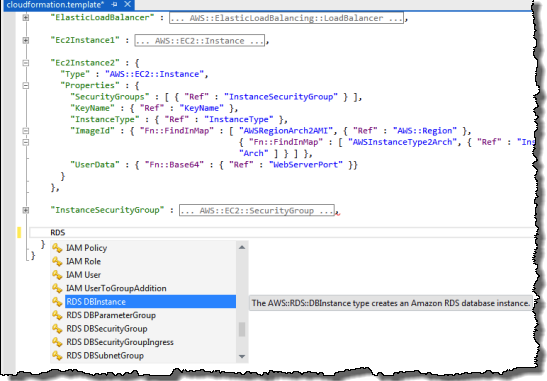This screenshot has width=547, height=381.
Task: Click the "WebServerPort" Ref value
Action: point(306,165)
